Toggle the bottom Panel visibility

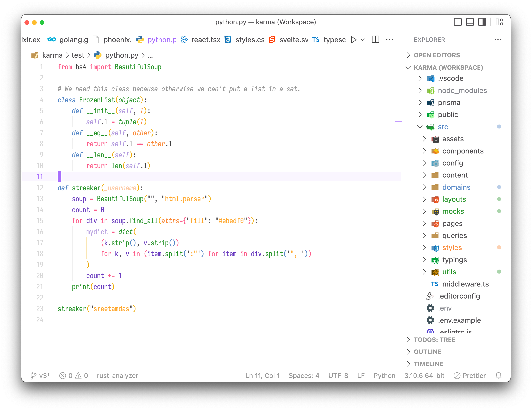(x=470, y=22)
